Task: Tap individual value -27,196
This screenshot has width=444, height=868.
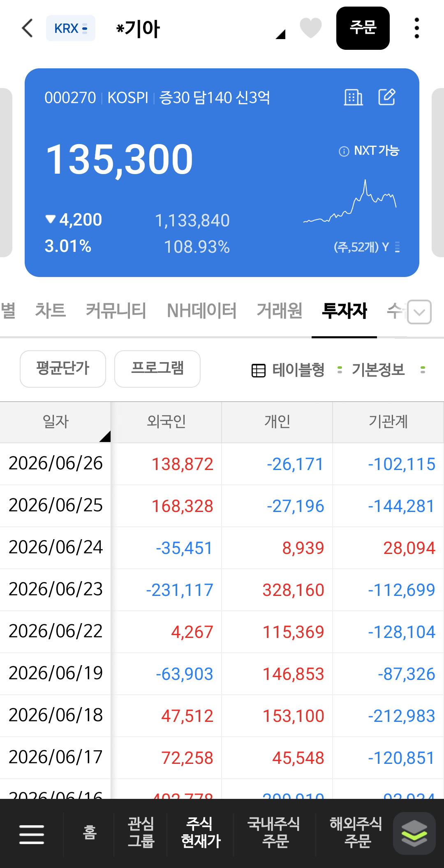Action: coord(296,506)
